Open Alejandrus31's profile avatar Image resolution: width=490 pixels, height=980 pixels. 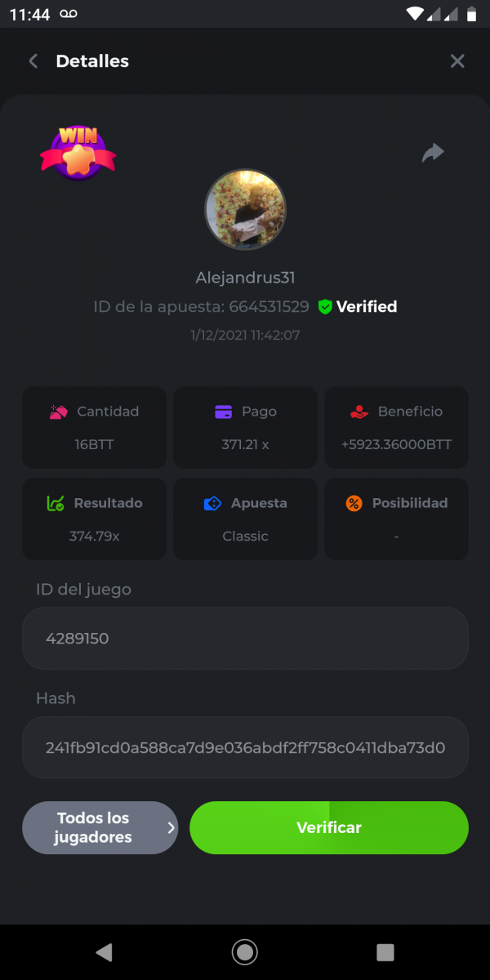pyautogui.click(x=245, y=210)
